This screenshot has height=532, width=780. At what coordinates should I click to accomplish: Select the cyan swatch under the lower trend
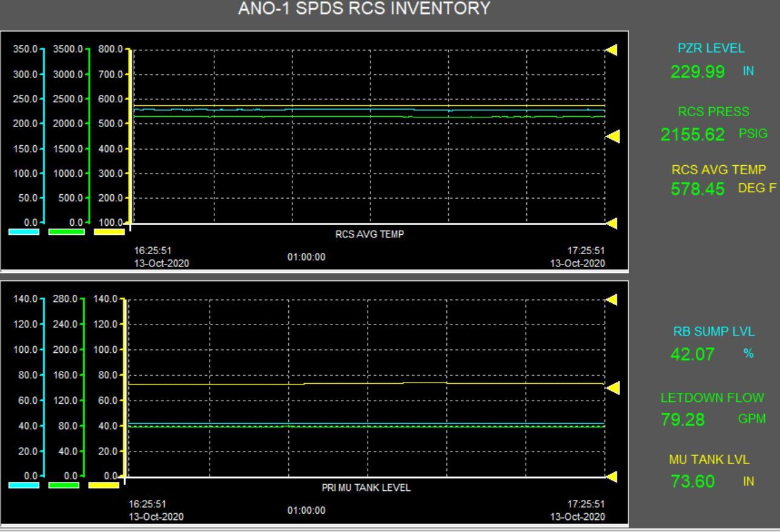[x=24, y=485]
